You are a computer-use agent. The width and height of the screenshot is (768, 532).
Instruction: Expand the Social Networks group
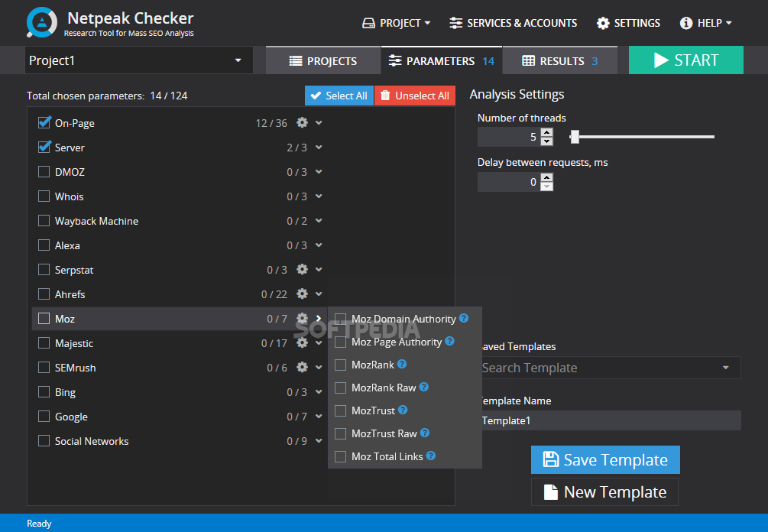pos(319,441)
